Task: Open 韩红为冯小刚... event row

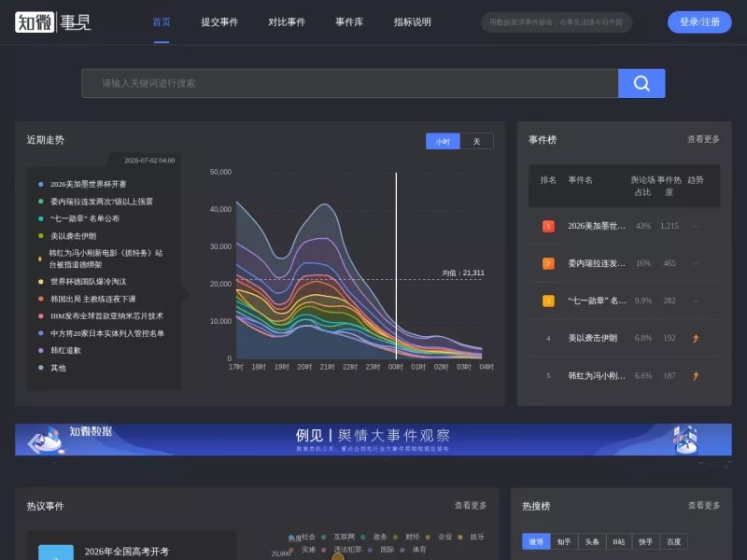Action: pyautogui.click(x=624, y=376)
